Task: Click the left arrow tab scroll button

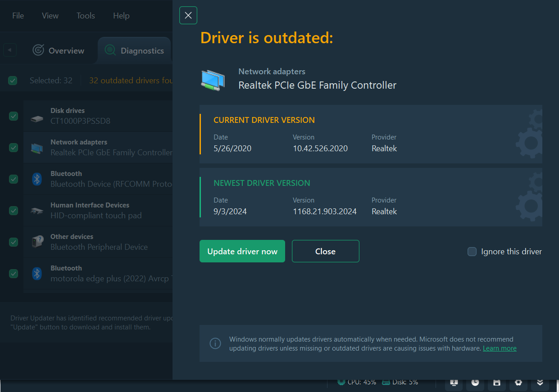Action: [10, 50]
